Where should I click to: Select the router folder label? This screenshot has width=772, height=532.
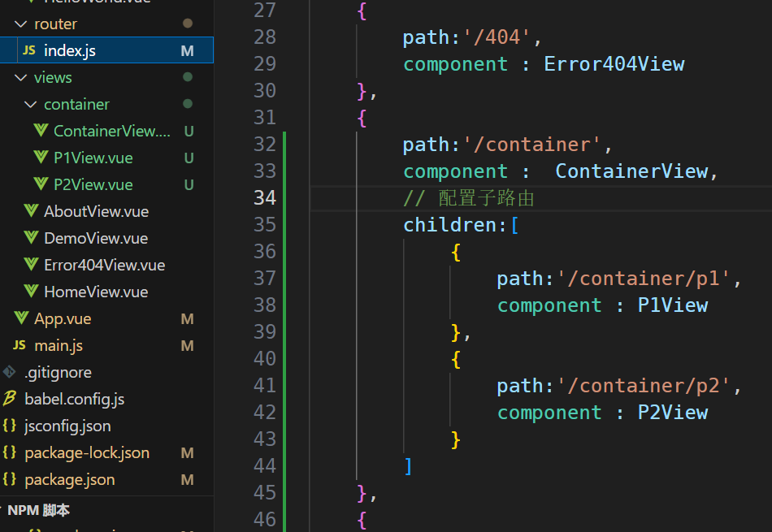(x=55, y=24)
